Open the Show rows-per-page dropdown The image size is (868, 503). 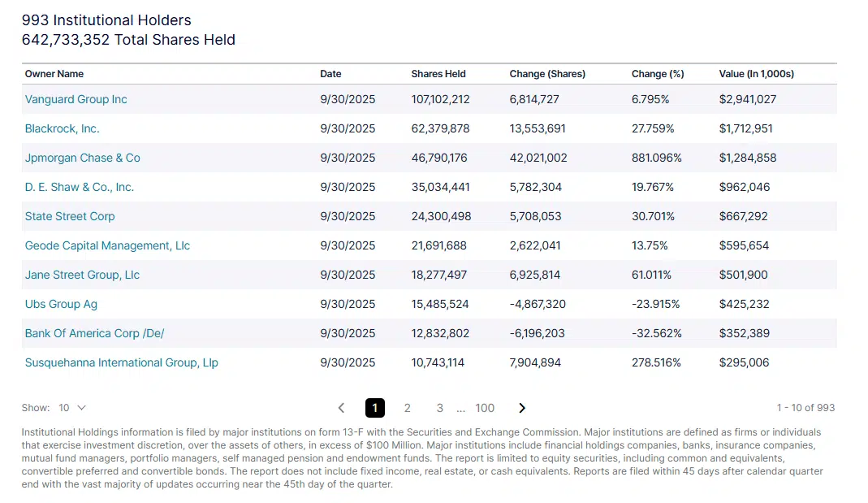pos(71,408)
